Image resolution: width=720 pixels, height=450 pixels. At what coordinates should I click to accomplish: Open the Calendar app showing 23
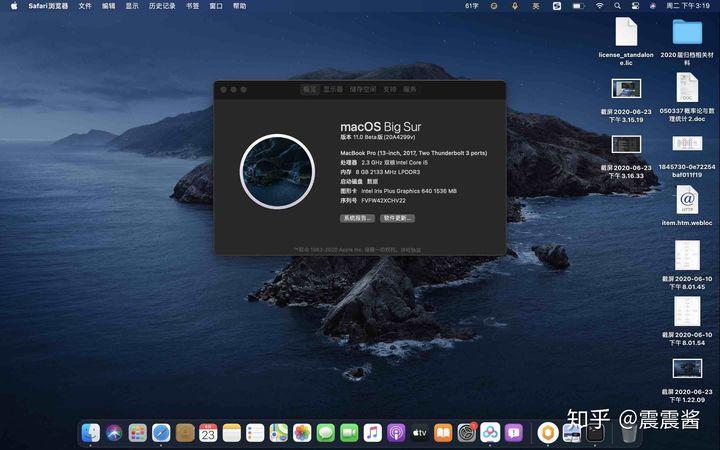pos(208,432)
